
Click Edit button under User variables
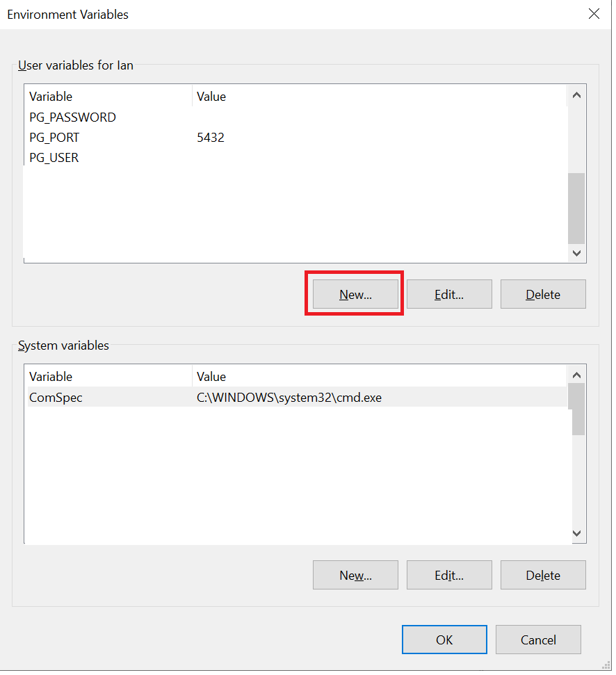(x=449, y=294)
